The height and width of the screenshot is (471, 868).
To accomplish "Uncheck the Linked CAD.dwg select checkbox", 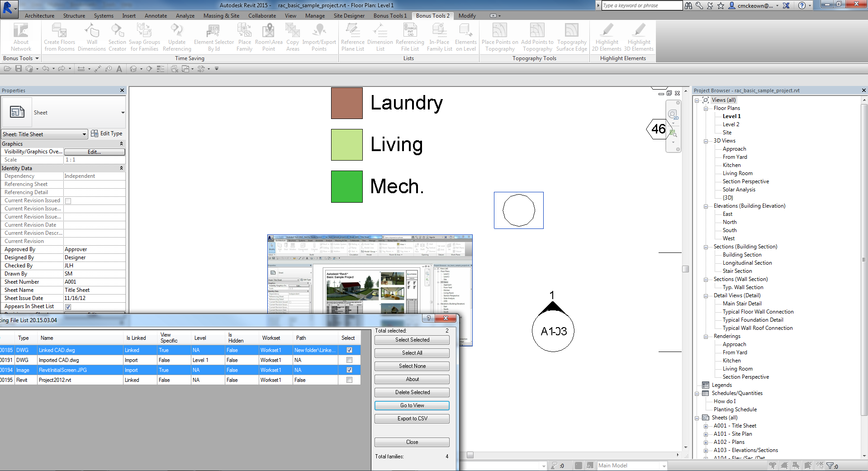I will click(349, 350).
